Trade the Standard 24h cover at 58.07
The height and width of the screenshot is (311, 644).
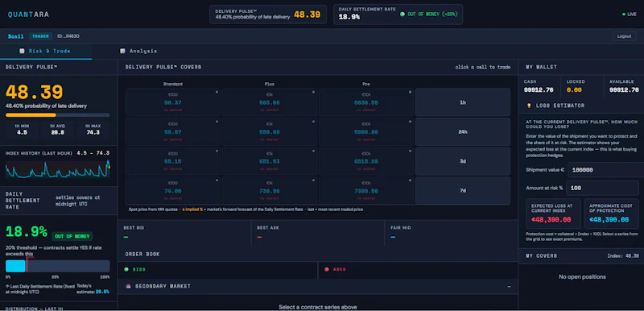[x=173, y=132]
